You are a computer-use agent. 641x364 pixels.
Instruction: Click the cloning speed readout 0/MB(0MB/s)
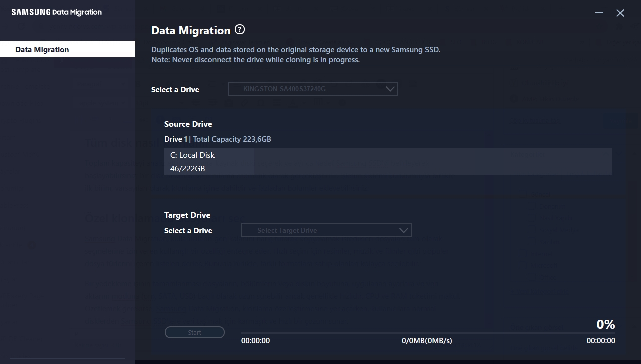pos(426,340)
